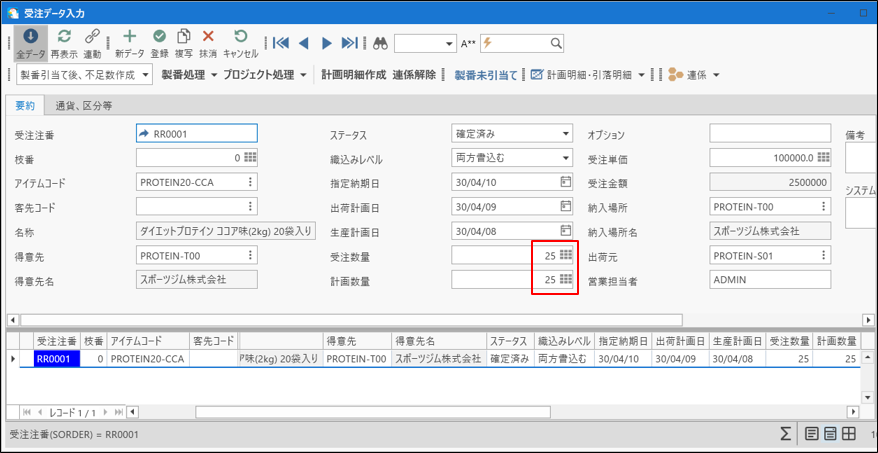Open the プロジェクト処理 dropdown menu
The image size is (878, 453).
coord(303,75)
